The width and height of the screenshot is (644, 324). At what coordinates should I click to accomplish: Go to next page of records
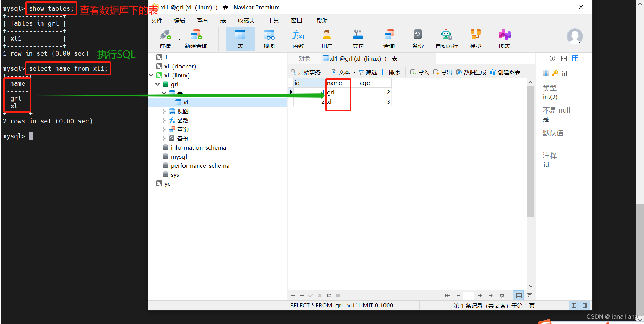480,295
